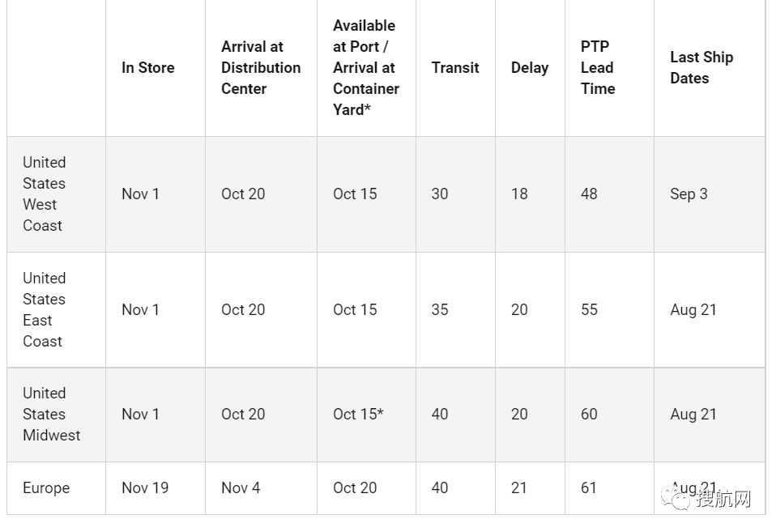Click the "Nov 19" in-store date for Europe
The width and height of the screenshot is (776, 532).
pyautogui.click(x=145, y=488)
